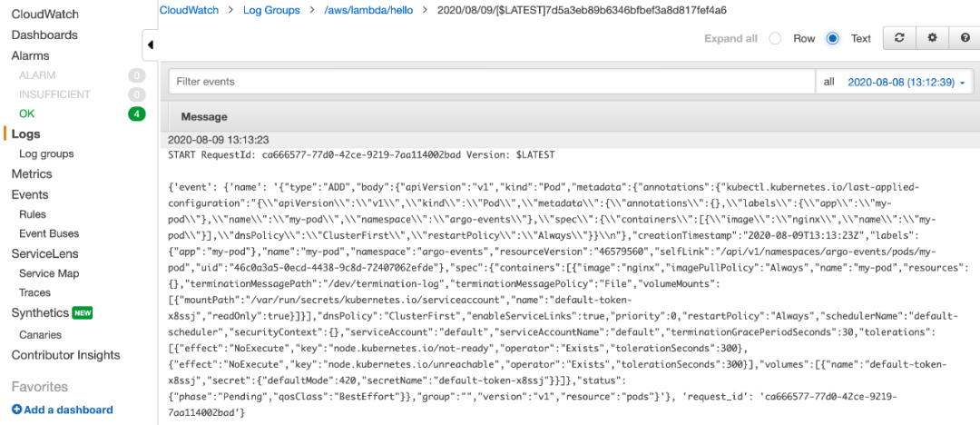Click the plus icon for Add a dashboard
Screen dimensions: 980x425
pyautogui.click(x=16, y=410)
